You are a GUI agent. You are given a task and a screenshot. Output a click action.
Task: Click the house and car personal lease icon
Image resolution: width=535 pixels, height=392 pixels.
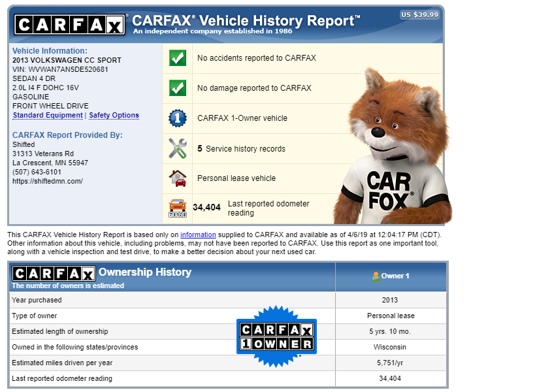pos(178,178)
